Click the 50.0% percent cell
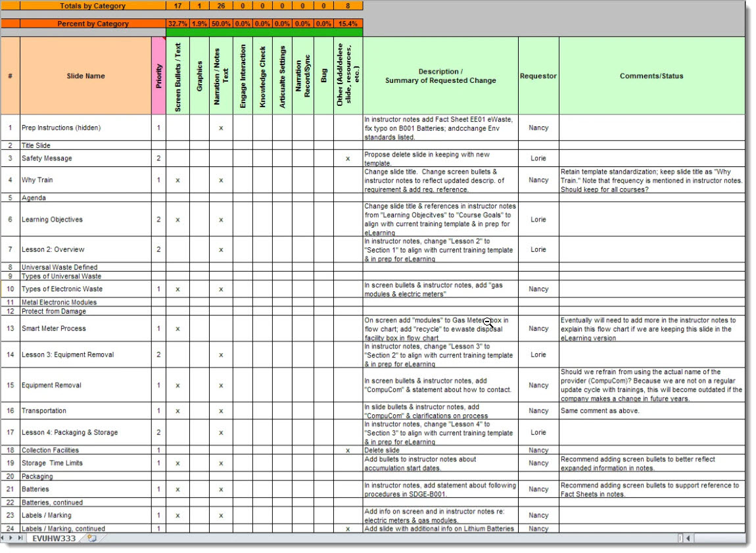This screenshot has width=756, height=553. click(221, 24)
